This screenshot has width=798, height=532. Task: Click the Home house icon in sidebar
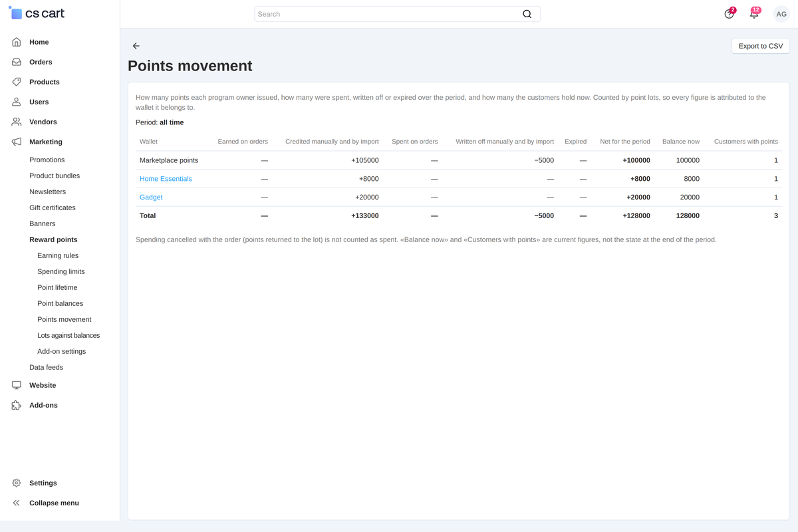17,42
